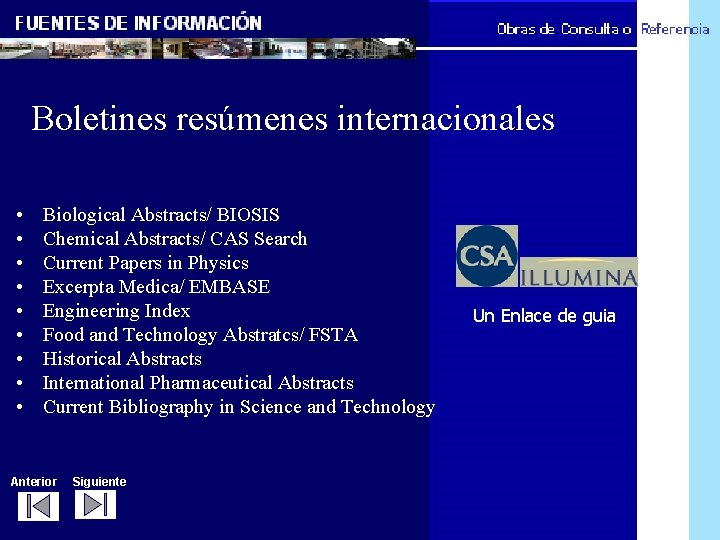Click the 'FUENTES DE INFORMACIÓN' heading
Screen dimensions: 720x540
coord(138,23)
